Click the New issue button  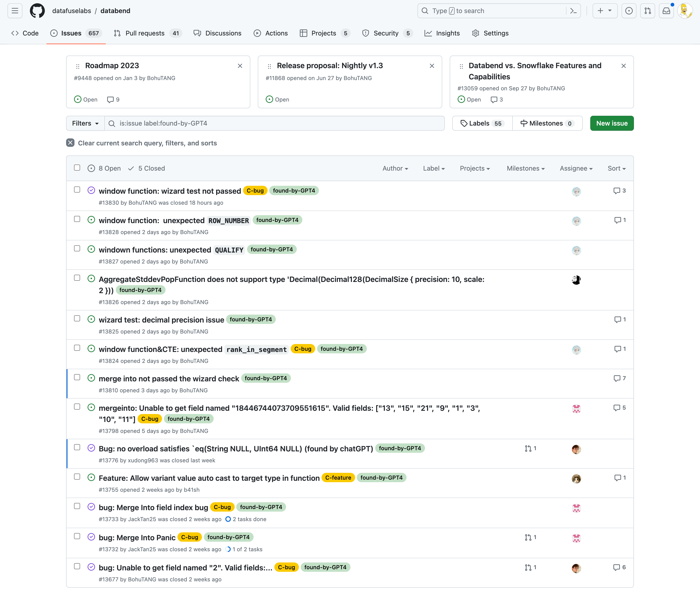[x=612, y=123]
